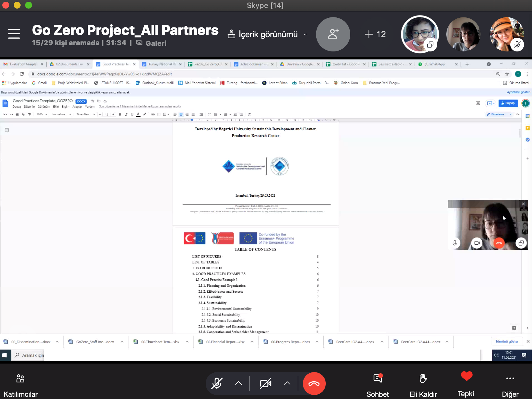This screenshot has width=532, height=399.
Task: Open the Katılımcılar participants panel
Action: tap(20, 385)
